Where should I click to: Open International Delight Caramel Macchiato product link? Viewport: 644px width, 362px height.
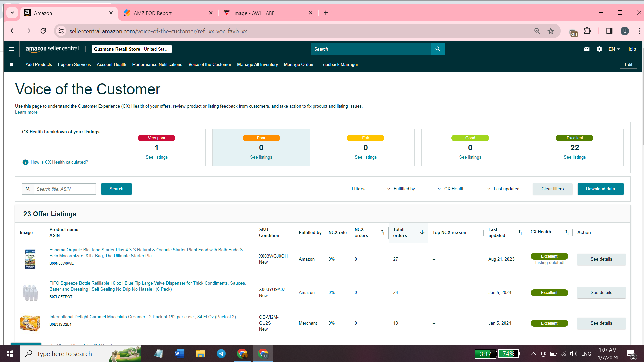pyautogui.click(x=143, y=317)
